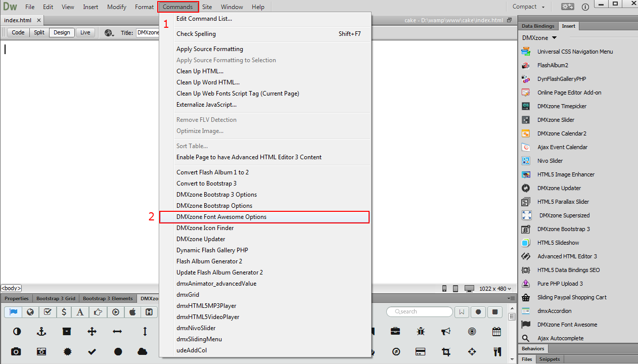Select the certificate badge icon
Viewport: 638px width, 364px height.
67,351
